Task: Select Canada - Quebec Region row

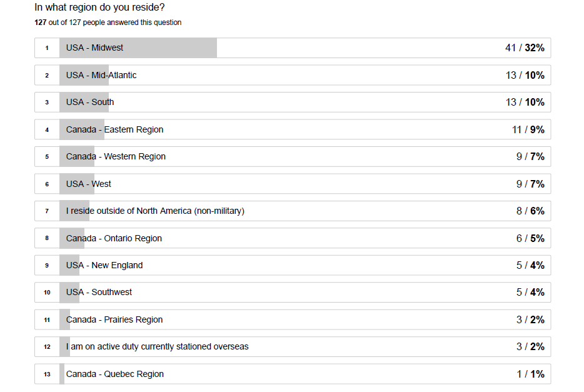Action: click(293, 374)
